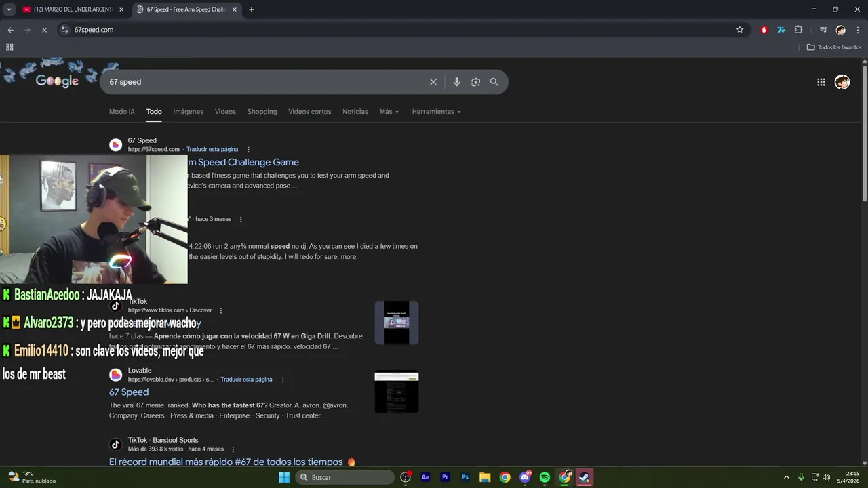868x488 pixels.
Task: Switch to the Modo IA tab
Action: point(122,112)
